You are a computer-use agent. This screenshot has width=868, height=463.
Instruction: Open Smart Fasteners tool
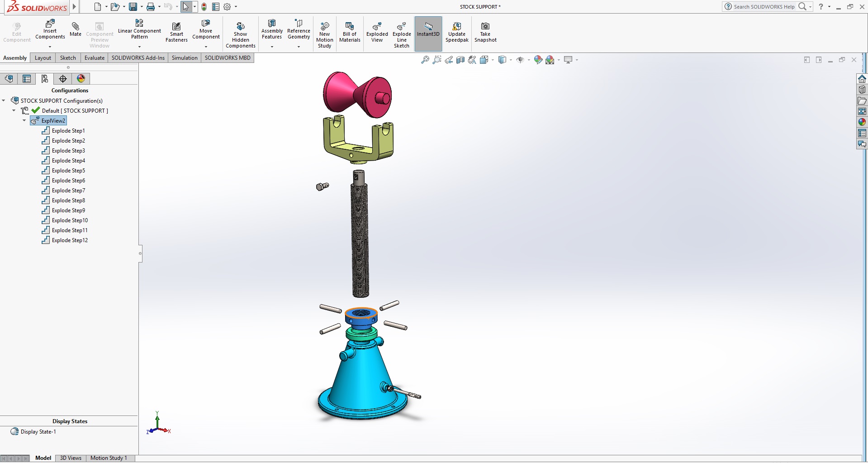[176, 26]
